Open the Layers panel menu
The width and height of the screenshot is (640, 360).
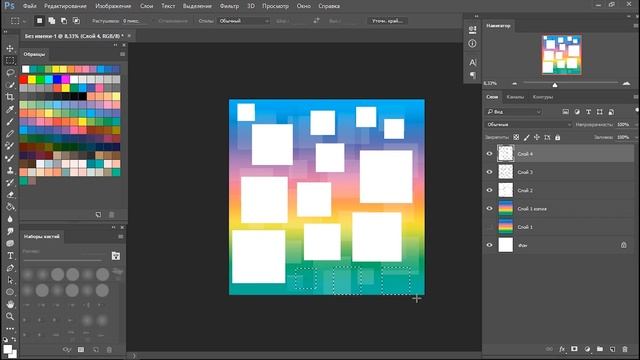point(636,97)
